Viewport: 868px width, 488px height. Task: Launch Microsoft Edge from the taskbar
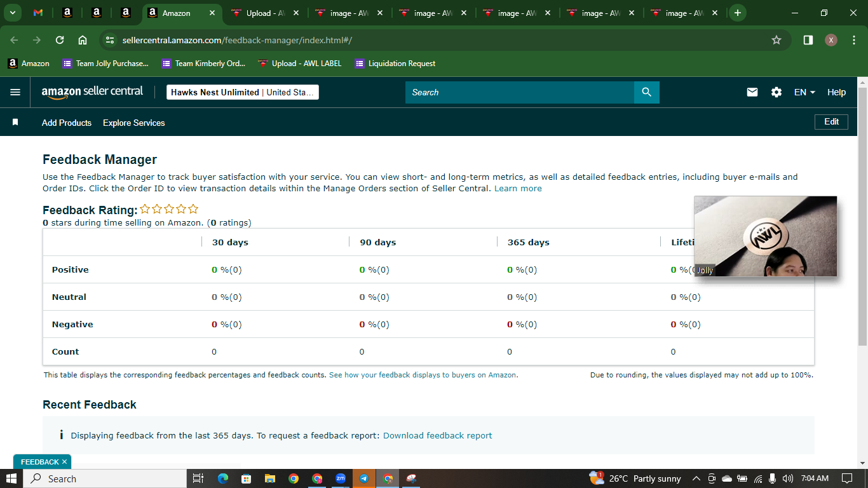(222, 478)
